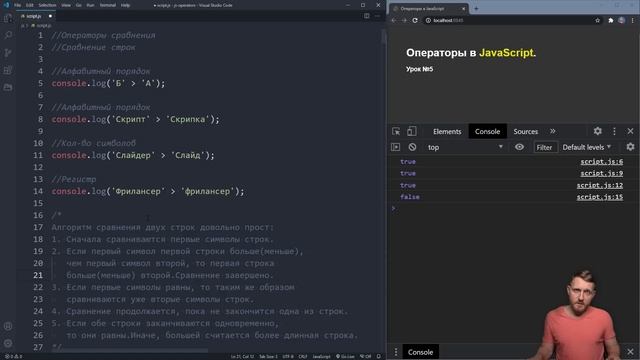Open the Source Control view
The image size is (640, 360).
[x=8, y=53]
